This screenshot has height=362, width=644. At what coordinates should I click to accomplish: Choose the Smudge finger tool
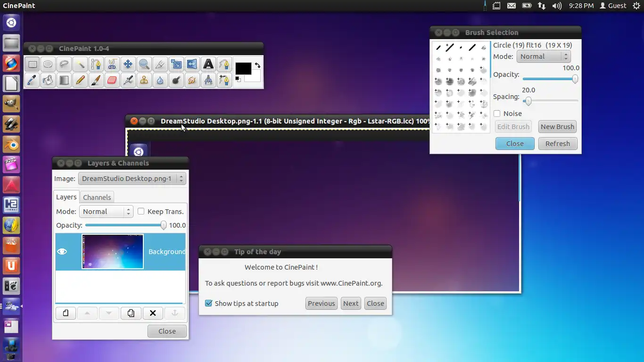tap(192, 80)
